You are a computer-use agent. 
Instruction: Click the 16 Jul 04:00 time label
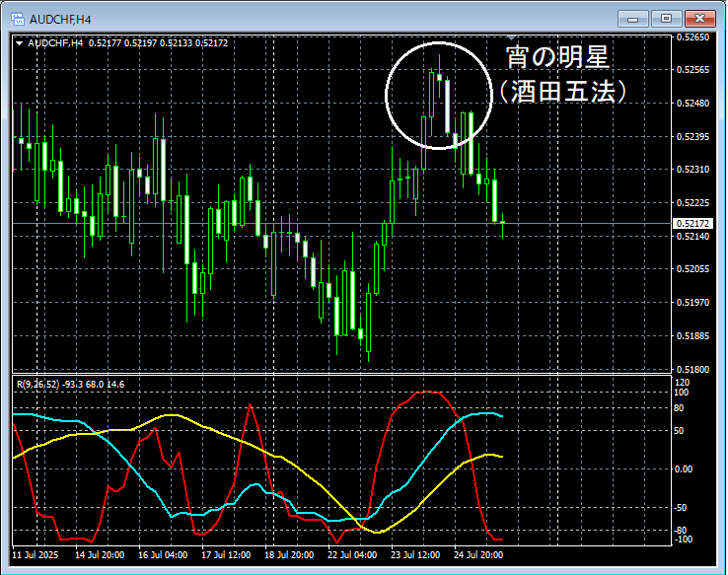coord(163,555)
